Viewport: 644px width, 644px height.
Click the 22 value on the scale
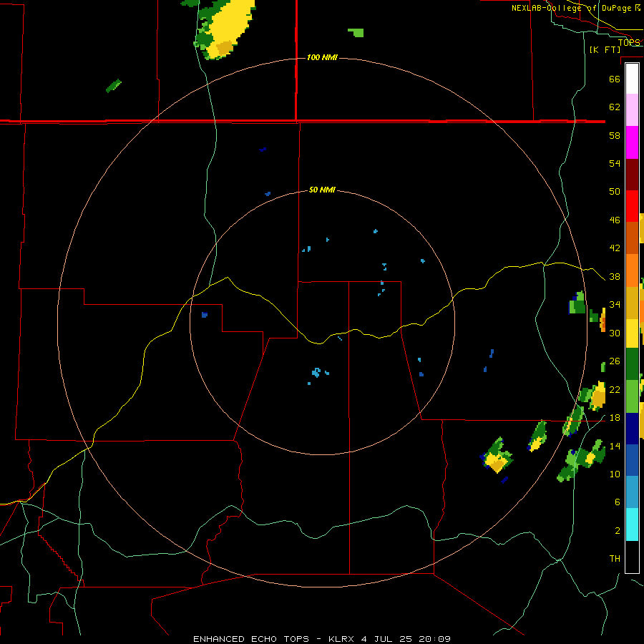click(615, 390)
